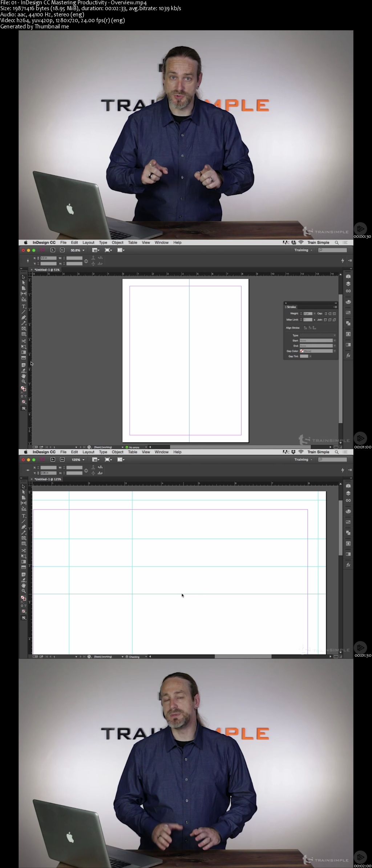Open the Apple menu in the 51% window
The image size is (372, 868).
click(x=25, y=243)
